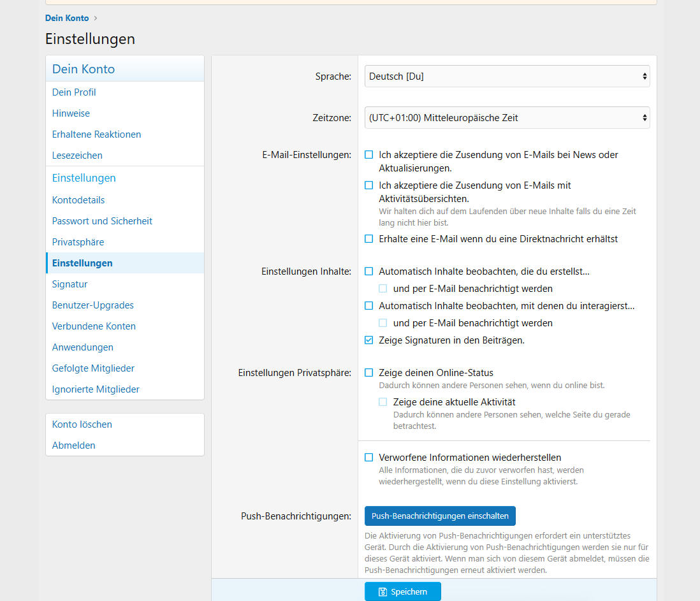Select Privatsphäre in the sidebar

point(78,242)
